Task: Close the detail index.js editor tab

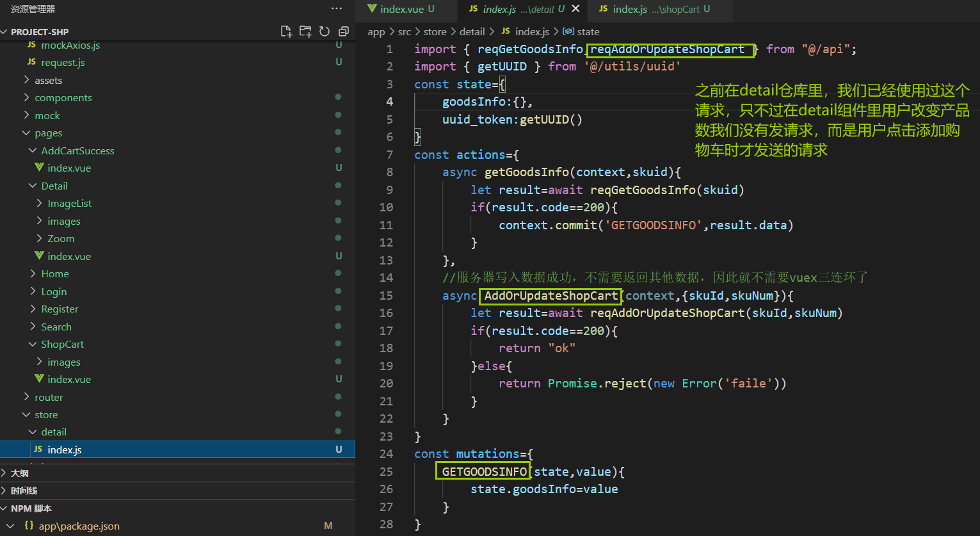Action: point(575,9)
